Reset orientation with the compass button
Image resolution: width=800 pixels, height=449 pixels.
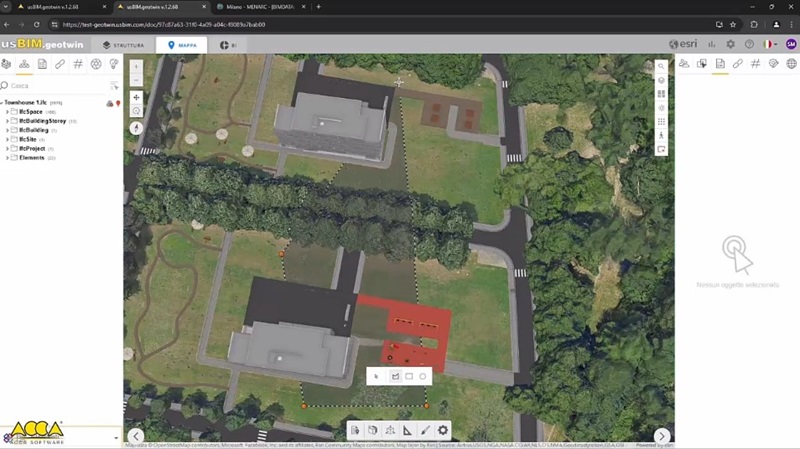pos(136,128)
